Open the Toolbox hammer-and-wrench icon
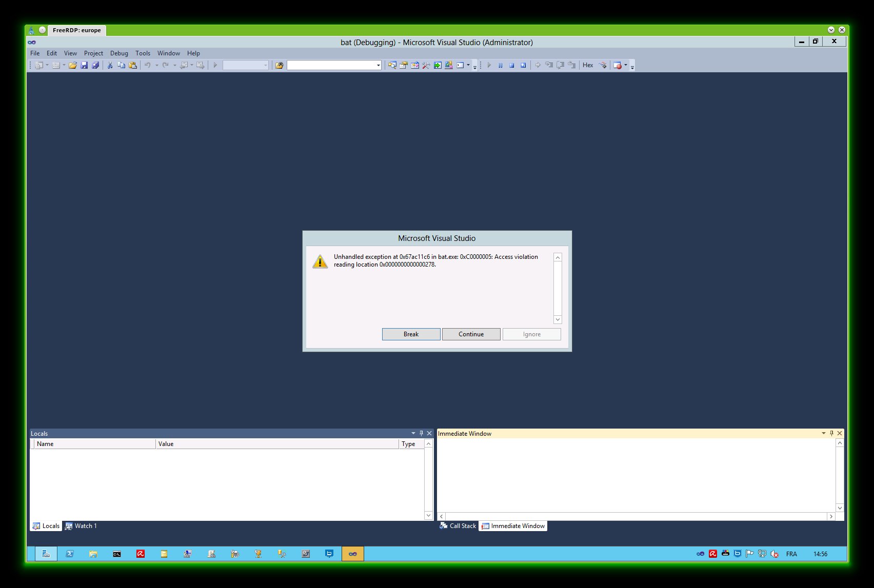Viewport: 874px width, 588px height. [426, 65]
